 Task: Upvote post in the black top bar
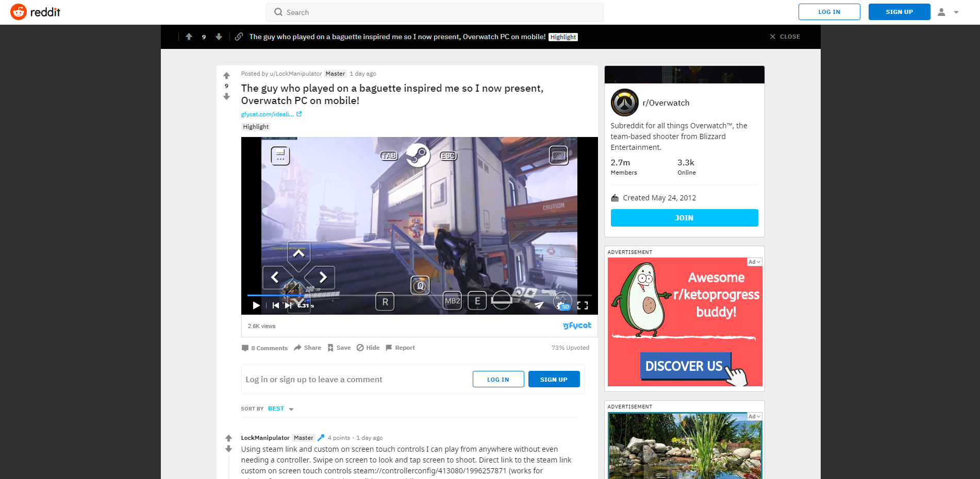(189, 37)
